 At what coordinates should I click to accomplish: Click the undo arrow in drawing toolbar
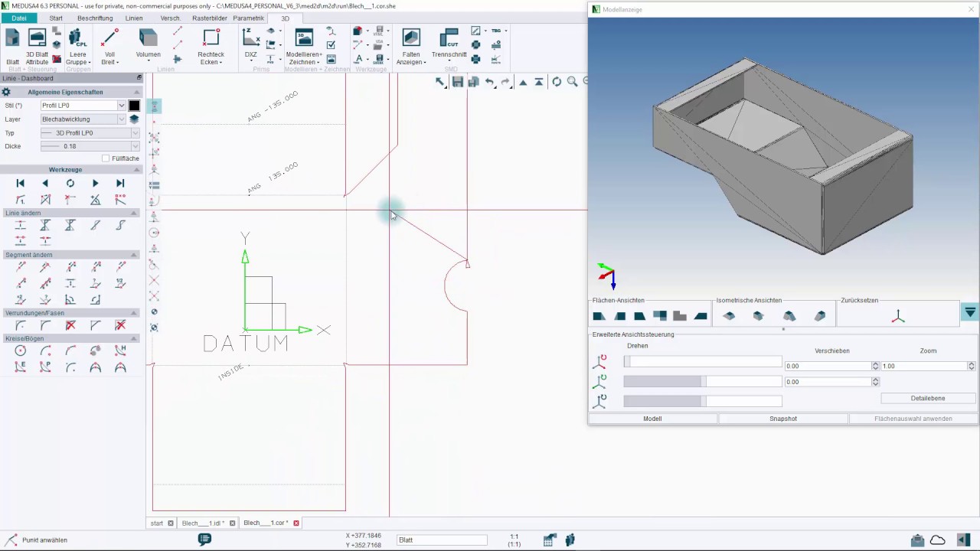pyautogui.click(x=489, y=82)
